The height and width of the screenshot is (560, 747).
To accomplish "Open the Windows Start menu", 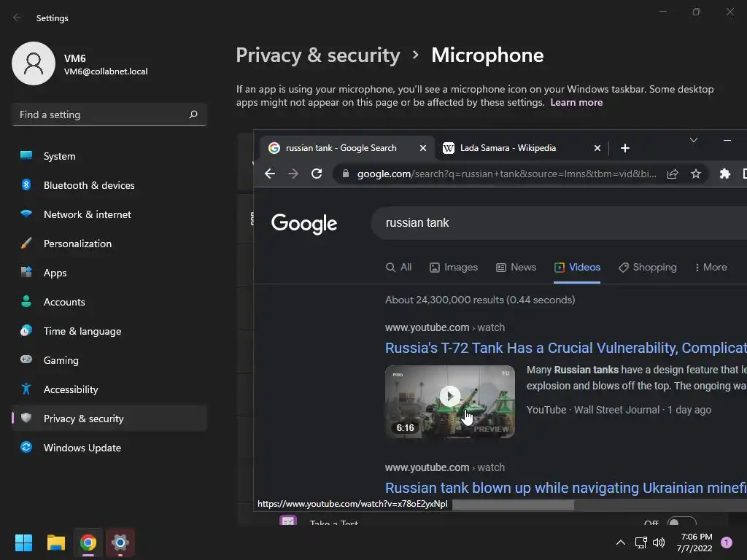I will [x=23, y=542].
